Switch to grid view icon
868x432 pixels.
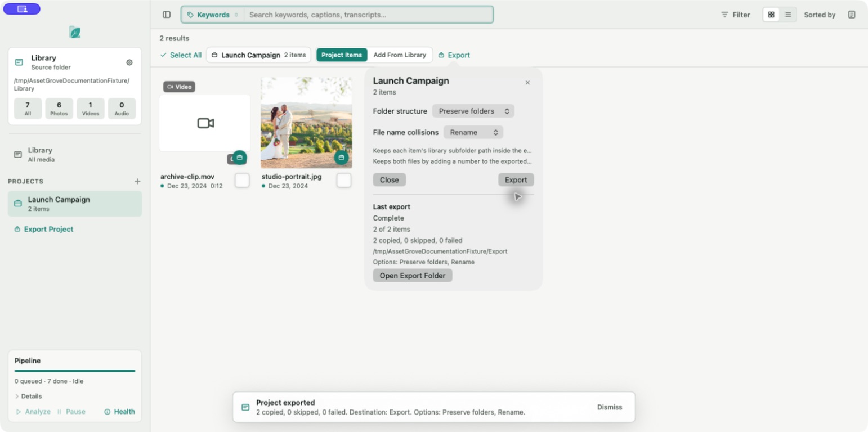(771, 15)
